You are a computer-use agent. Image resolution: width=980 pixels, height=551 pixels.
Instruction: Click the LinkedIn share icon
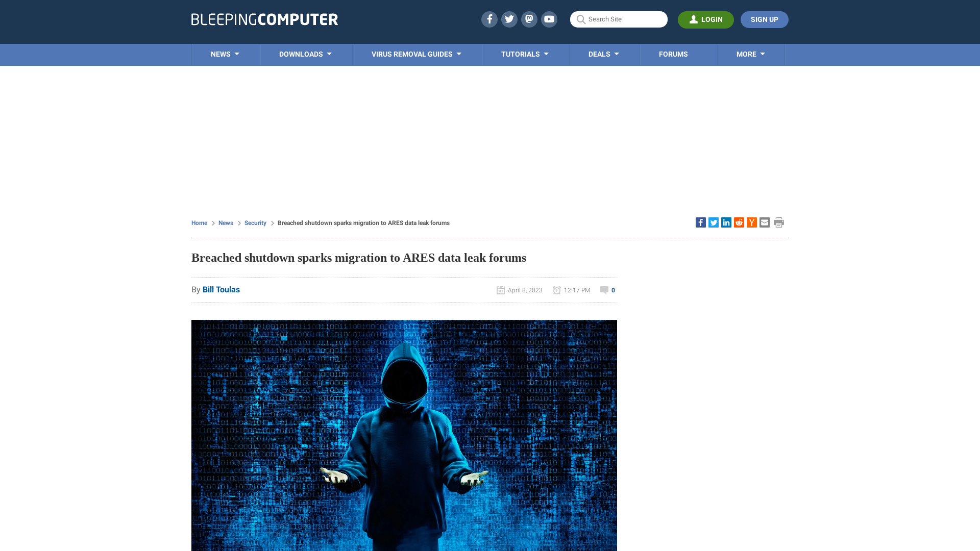click(726, 222)
